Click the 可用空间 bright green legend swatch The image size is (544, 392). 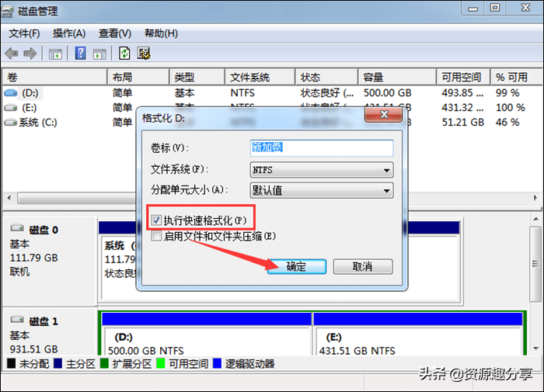tap(161, 363)
